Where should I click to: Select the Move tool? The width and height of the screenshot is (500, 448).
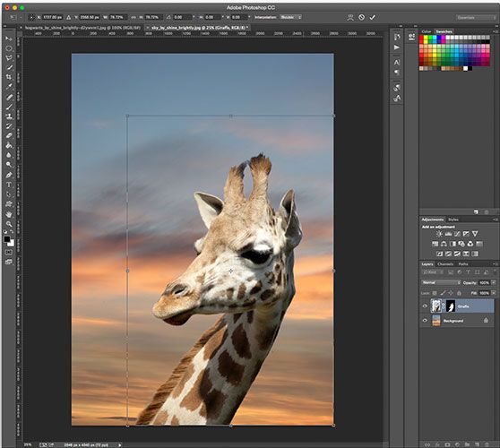pos(9,39)
